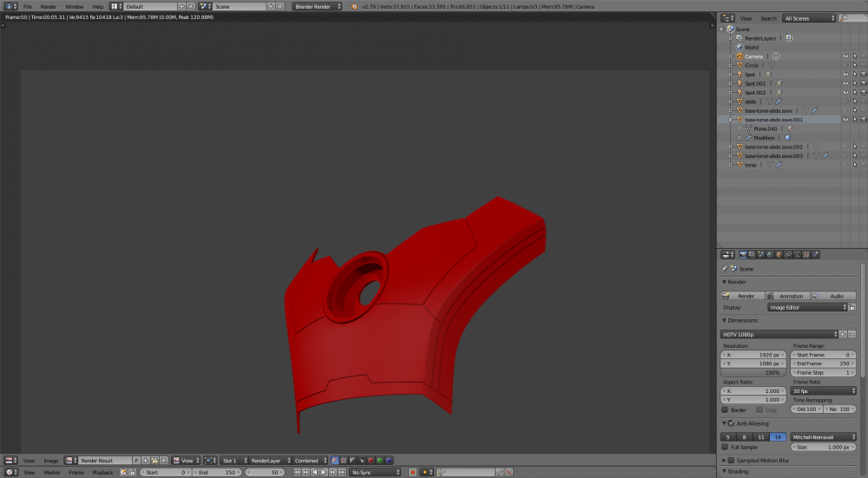Viewport: 868px width, 478px height.
Task: Open the Window menu in top bar
Action: [75, 6]
